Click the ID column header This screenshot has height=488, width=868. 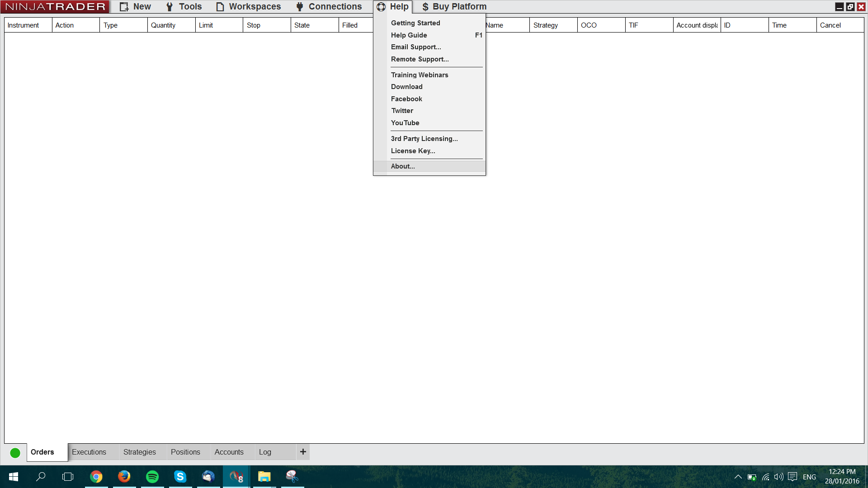tap(745, 25)
